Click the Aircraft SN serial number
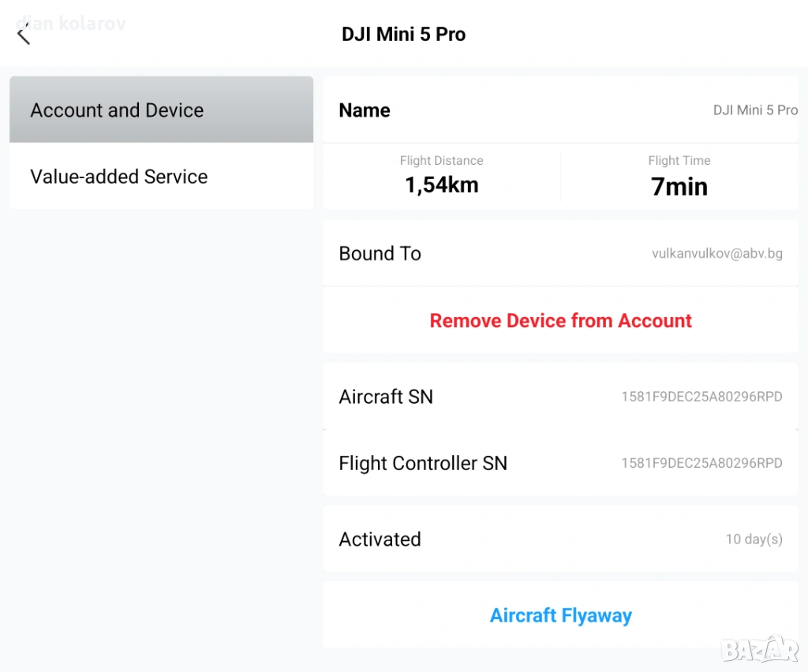 pyautogui.click(x=701, y=397)
